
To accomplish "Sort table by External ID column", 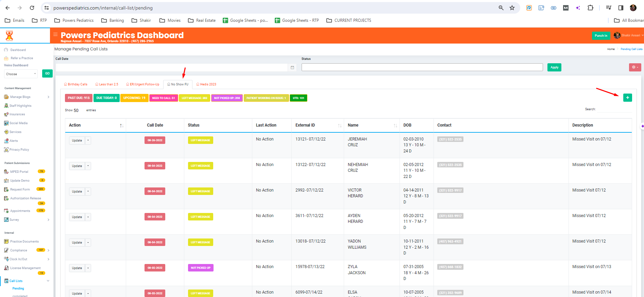I will click(339, 126).
